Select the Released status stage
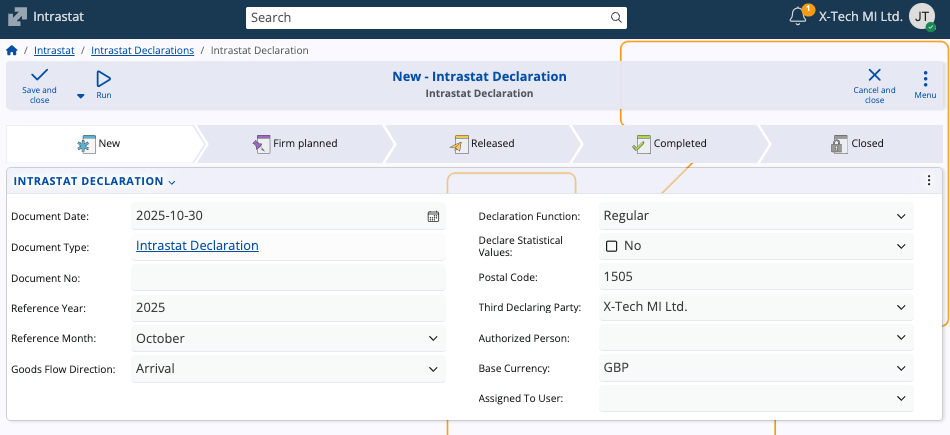 482,144
